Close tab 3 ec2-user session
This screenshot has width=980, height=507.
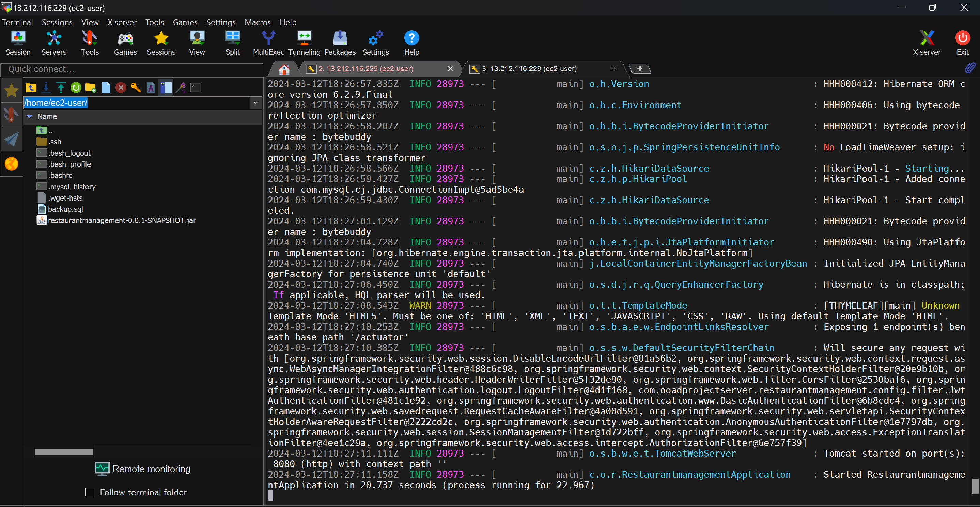pyautogui.click(x=613, y=69)
